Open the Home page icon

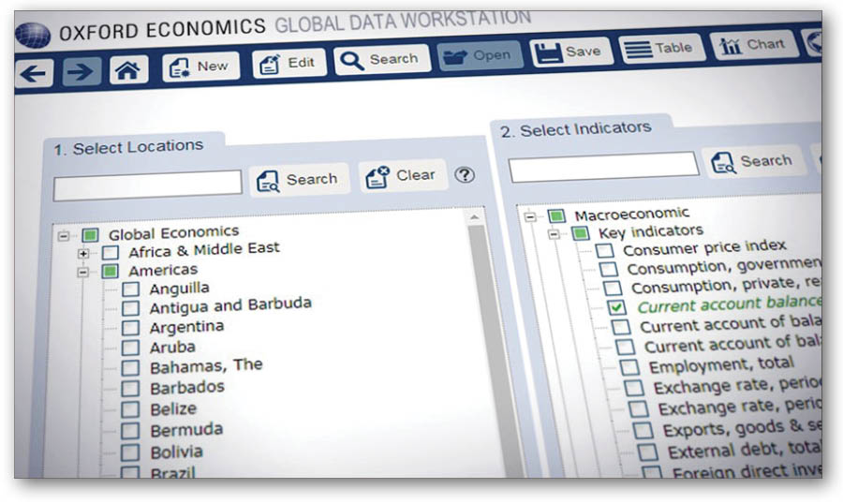pyautogui.click(x=128, y=69)
